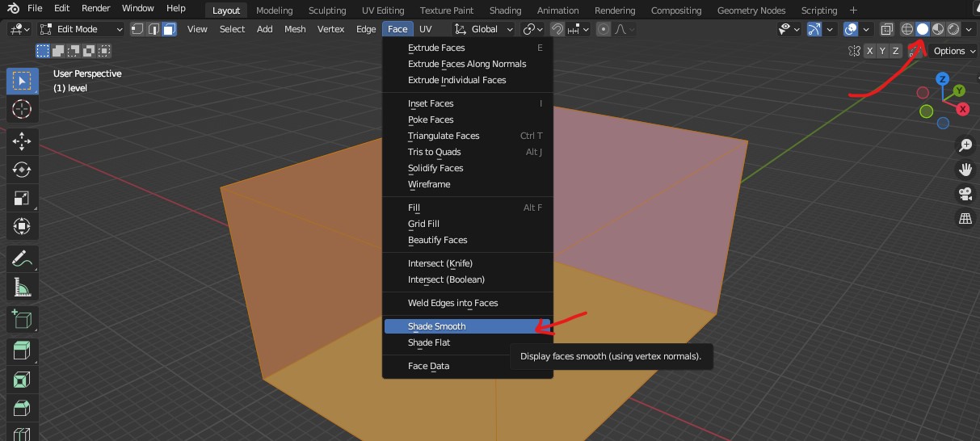Click the green Y axis gizmo
Screen dimensions: 980x441
[x=959, y=90]
